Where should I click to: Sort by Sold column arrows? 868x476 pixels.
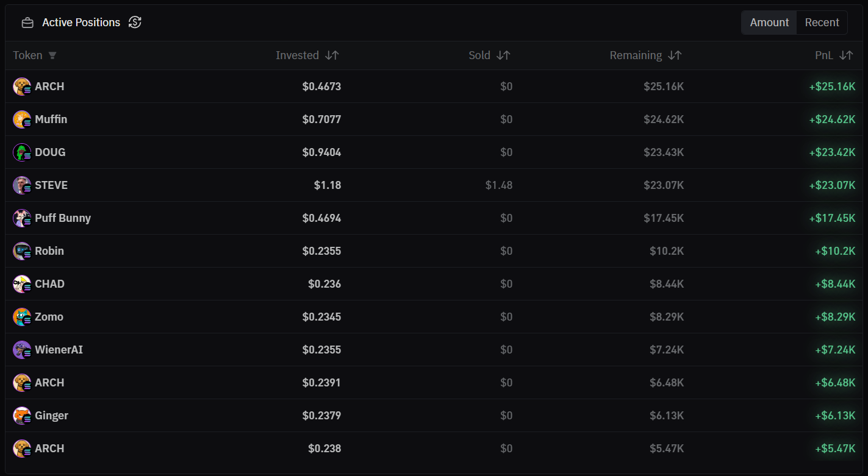pyautogui.click(x=503, y=55)
